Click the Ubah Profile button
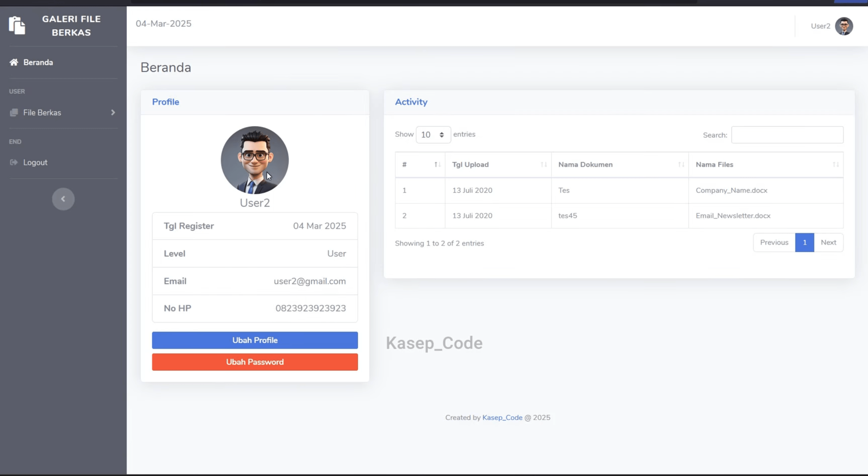Viewport: 868px width, 476px height. 255,340
